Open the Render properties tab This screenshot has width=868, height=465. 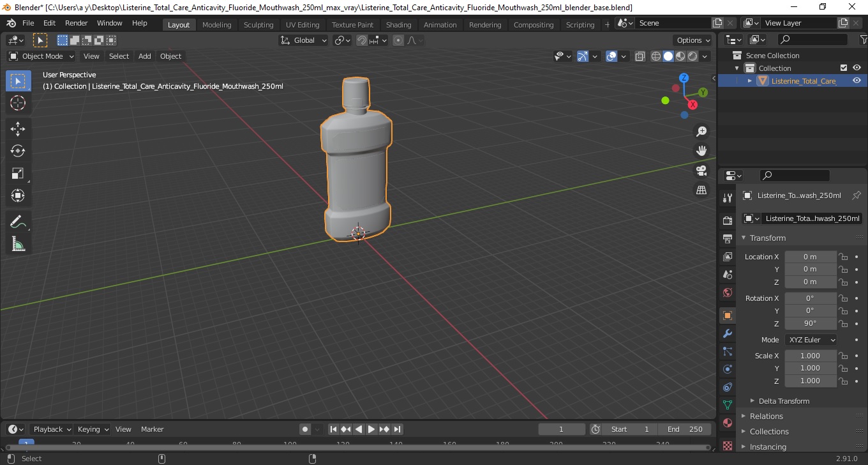pyautogui.click(x=727, y=220)
